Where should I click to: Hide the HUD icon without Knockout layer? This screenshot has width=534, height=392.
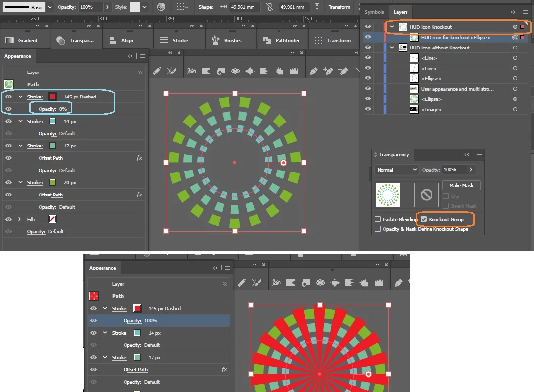point(368,48)
